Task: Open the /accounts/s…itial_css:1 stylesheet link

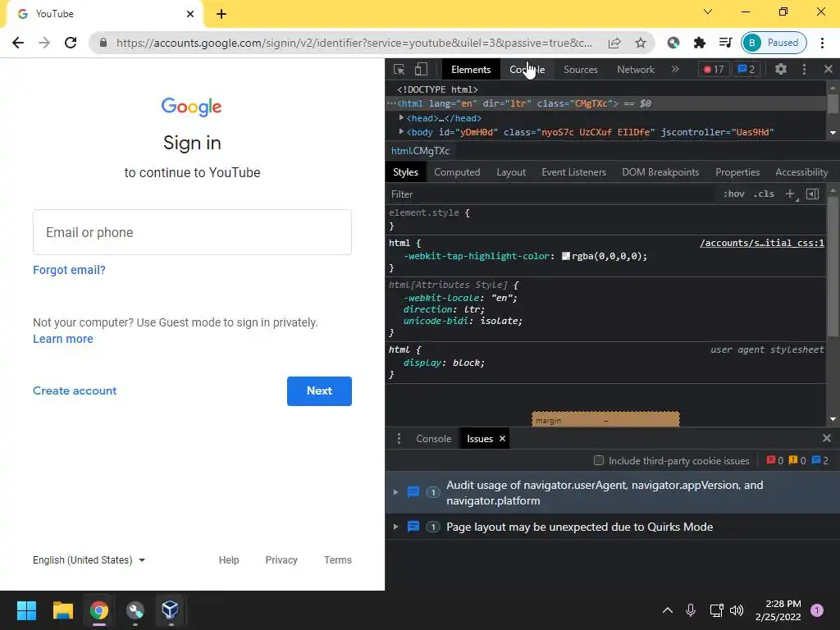Action: click(762, 243)
